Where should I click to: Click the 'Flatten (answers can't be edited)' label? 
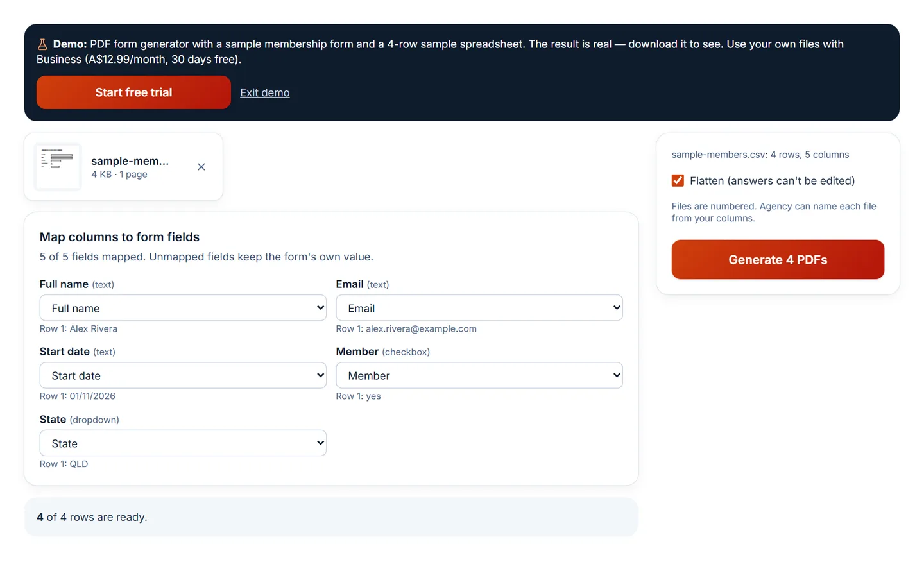773,181
